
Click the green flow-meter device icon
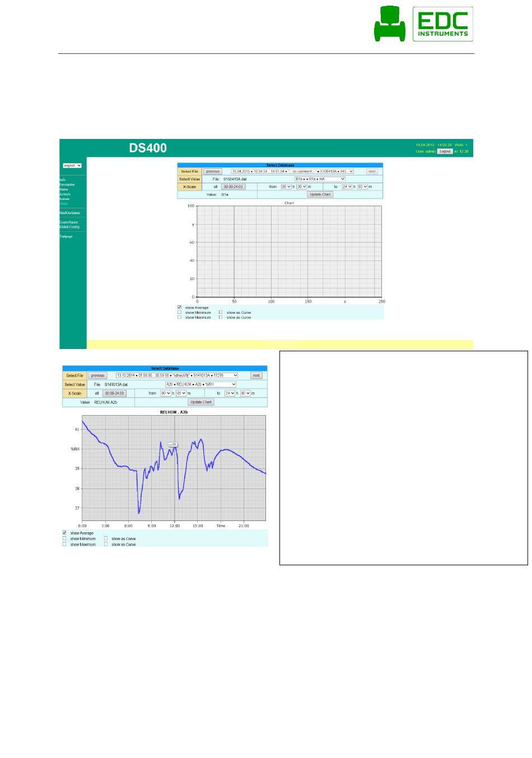[x=390, y=24]
